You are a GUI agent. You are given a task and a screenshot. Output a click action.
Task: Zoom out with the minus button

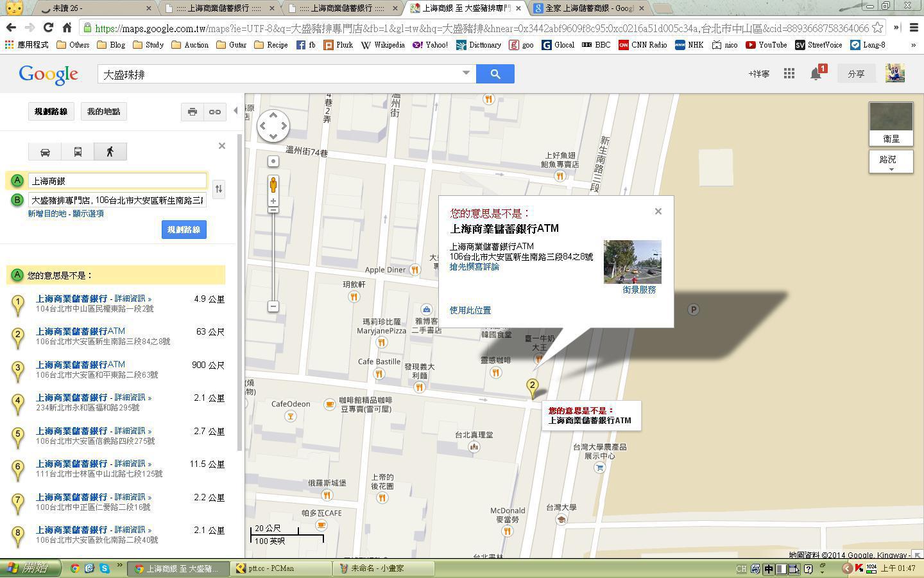point(273,306)
